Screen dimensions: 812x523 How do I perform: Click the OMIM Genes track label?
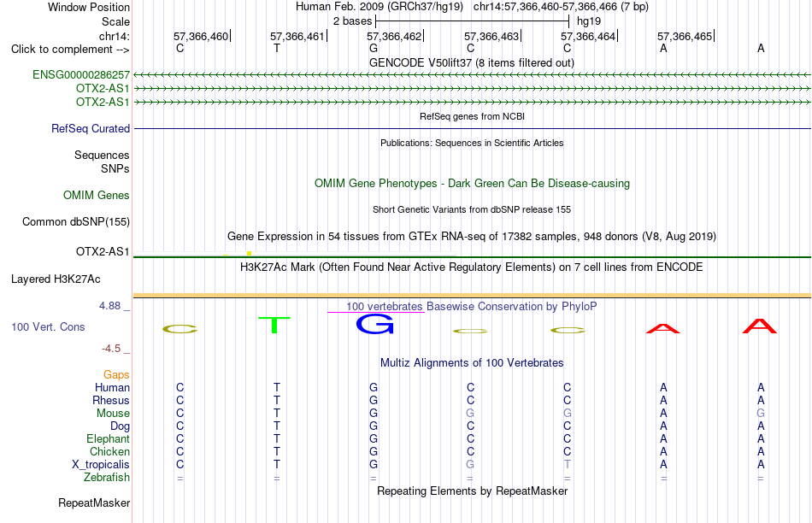coord(97,195)
